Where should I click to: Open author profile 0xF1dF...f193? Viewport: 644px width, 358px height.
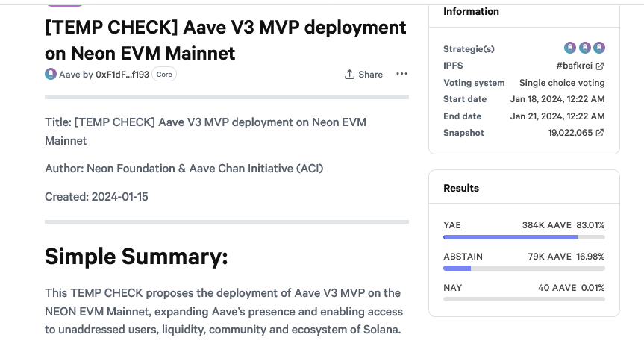pos(122,75)
